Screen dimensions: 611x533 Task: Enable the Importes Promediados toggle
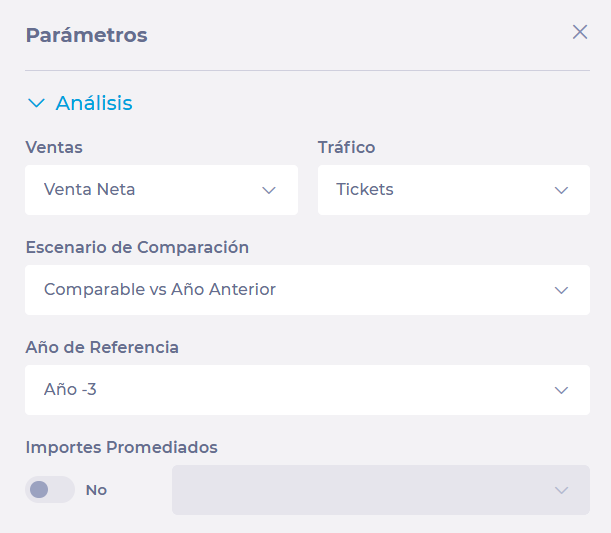tap(49, 490)
